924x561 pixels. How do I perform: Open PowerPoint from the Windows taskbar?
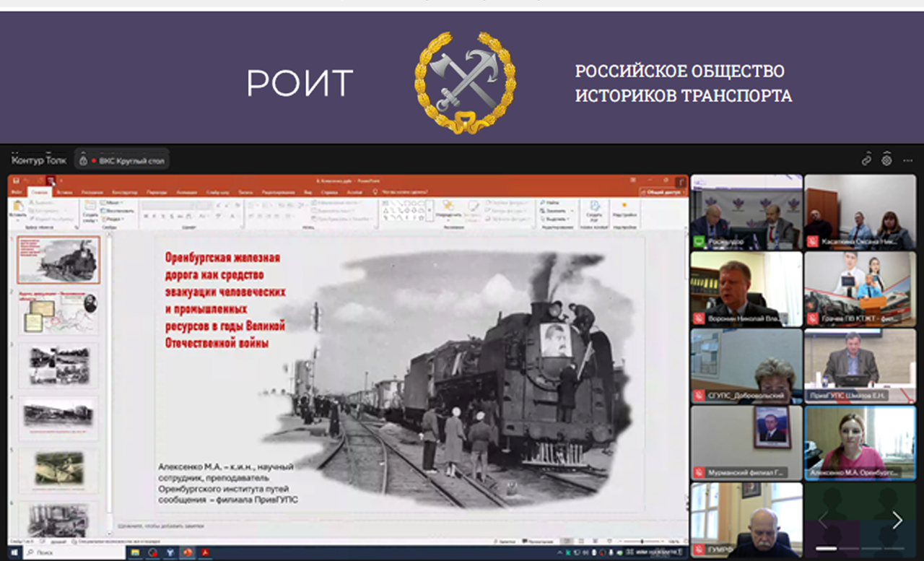188,552
